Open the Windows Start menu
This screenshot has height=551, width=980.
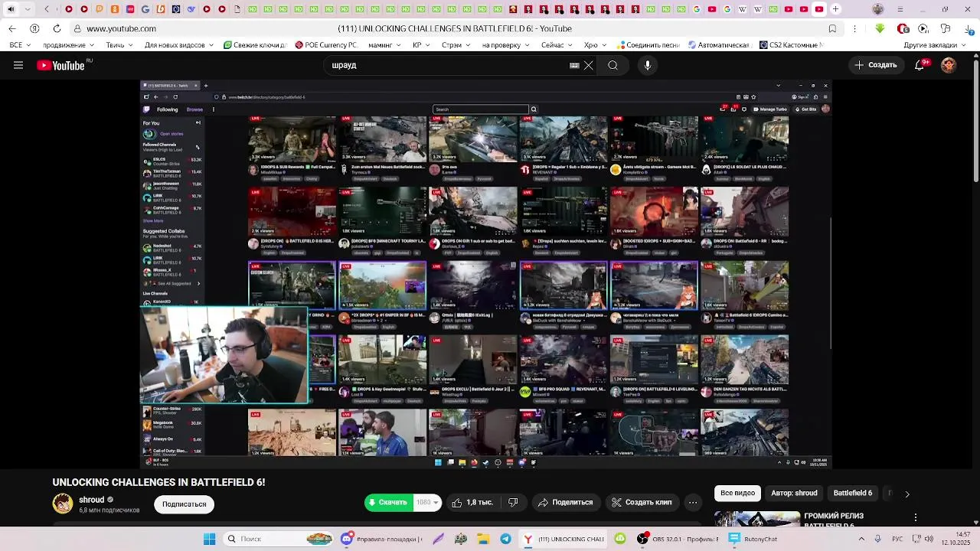(209, 539)
